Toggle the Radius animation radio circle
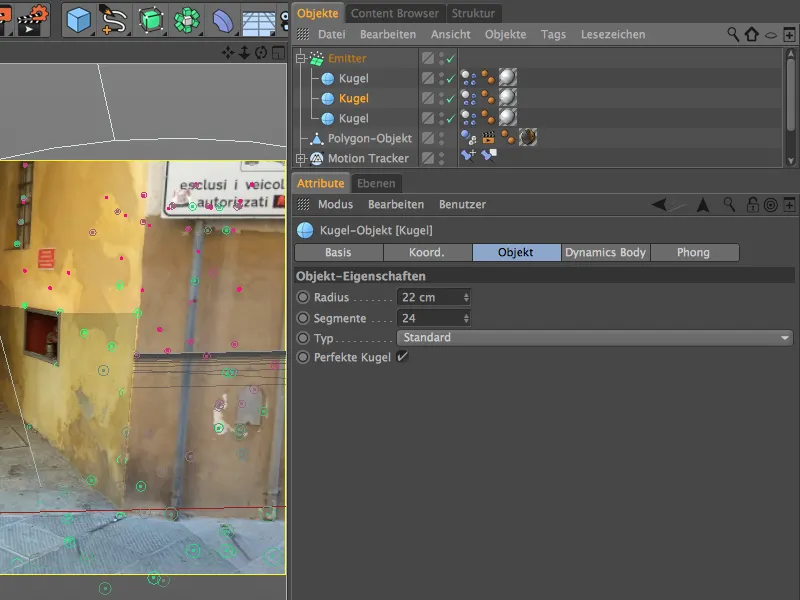The image size is (800, 600). tap(303, 297)
